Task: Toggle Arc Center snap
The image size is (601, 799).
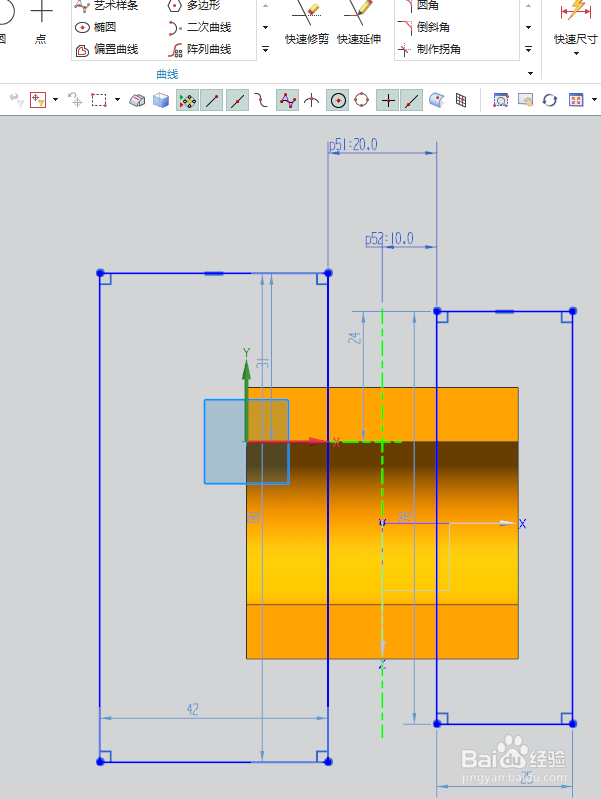Action: 338,100
